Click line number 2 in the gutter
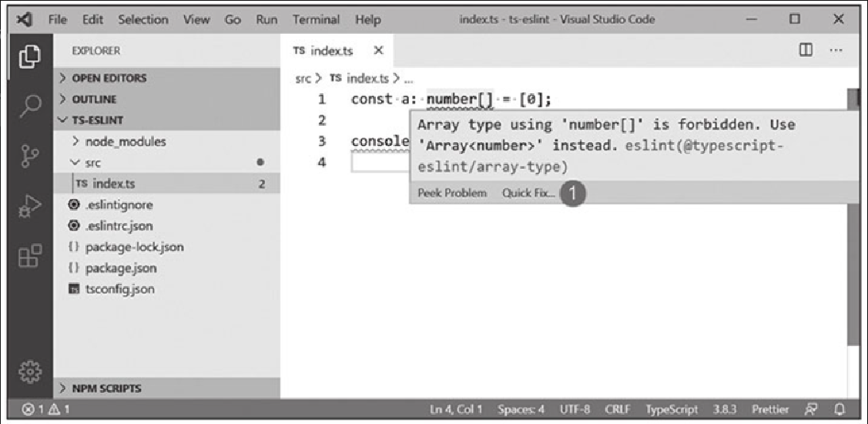The image size is (868, 424). click(322, 120)
